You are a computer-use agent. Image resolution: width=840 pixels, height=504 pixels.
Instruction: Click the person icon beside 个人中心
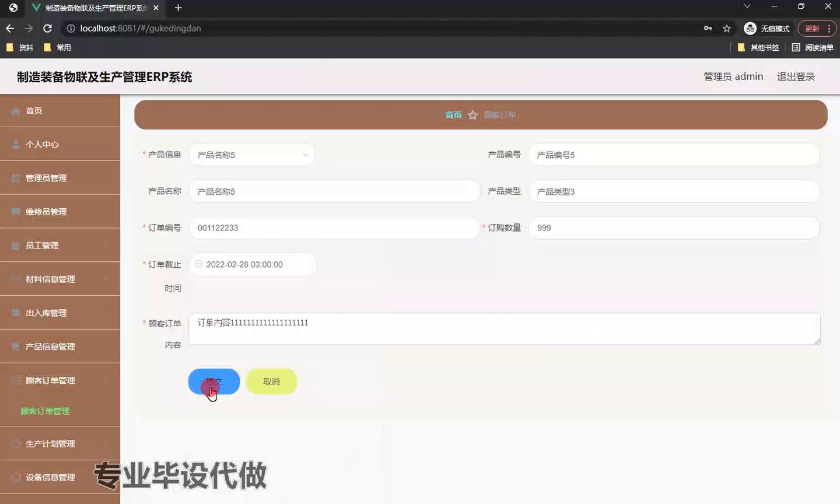pos(16,145)
